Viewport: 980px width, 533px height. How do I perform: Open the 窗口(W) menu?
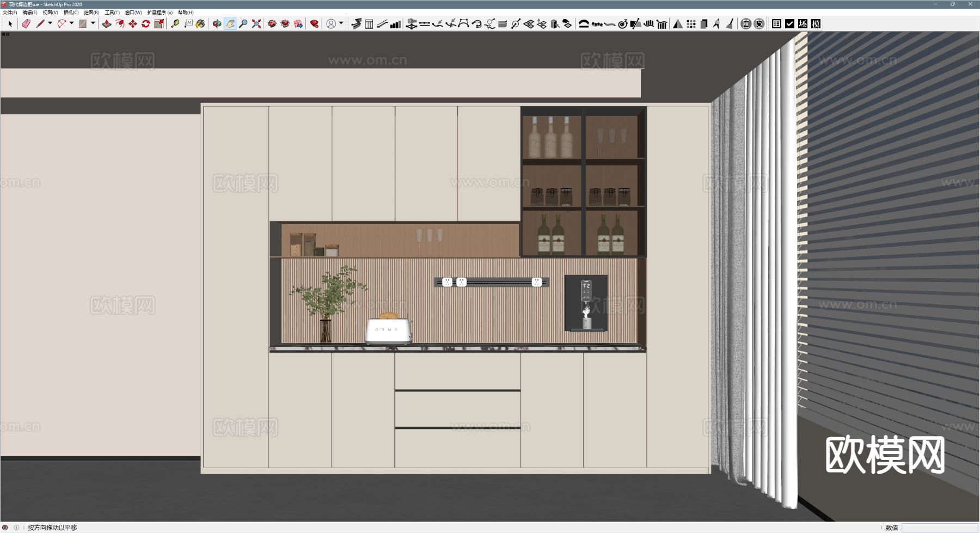coord(133,13)
